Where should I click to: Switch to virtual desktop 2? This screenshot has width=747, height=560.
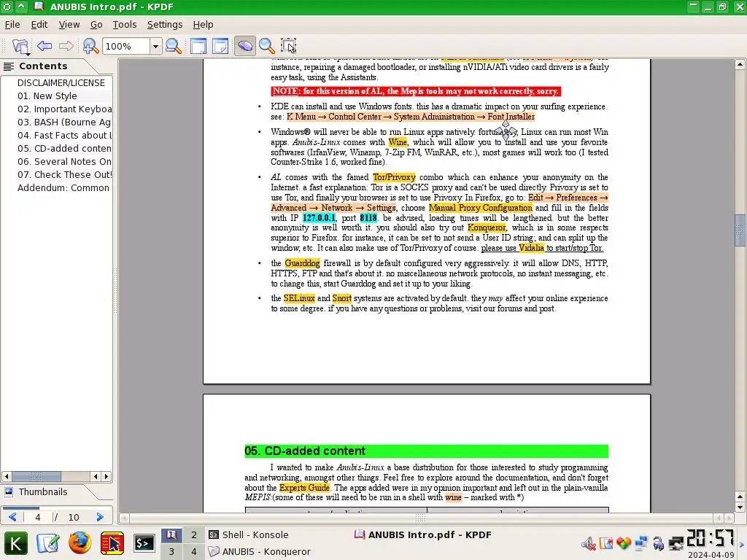(194, 534)
